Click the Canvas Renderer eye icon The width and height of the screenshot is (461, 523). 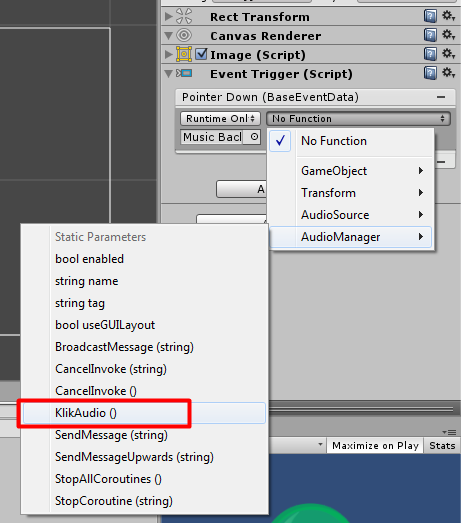[x=184, y=35]
